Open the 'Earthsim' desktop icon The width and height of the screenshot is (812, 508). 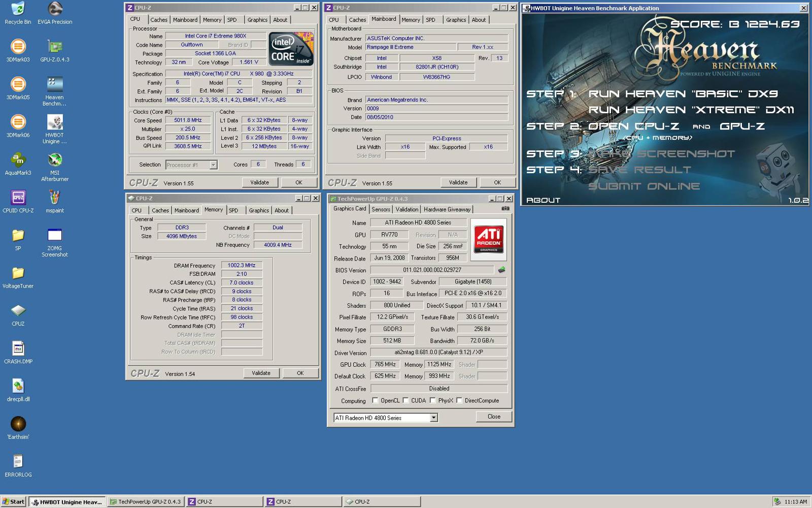pos(18,428)
